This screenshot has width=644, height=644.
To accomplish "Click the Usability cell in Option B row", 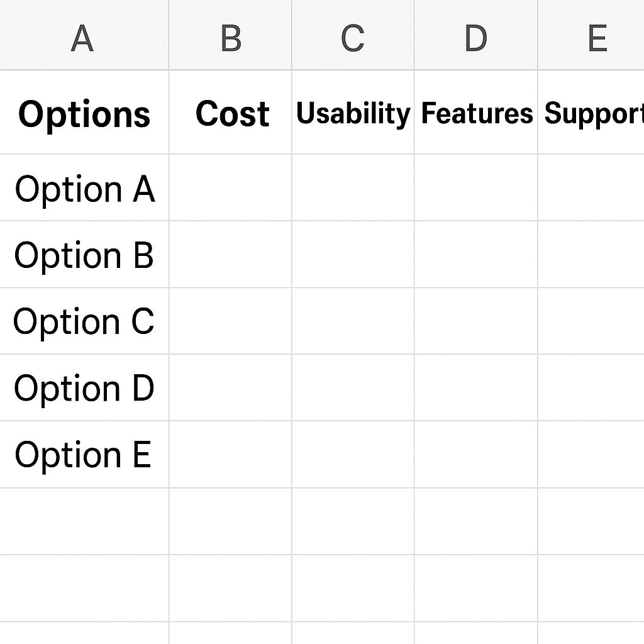I will point(353,254).
